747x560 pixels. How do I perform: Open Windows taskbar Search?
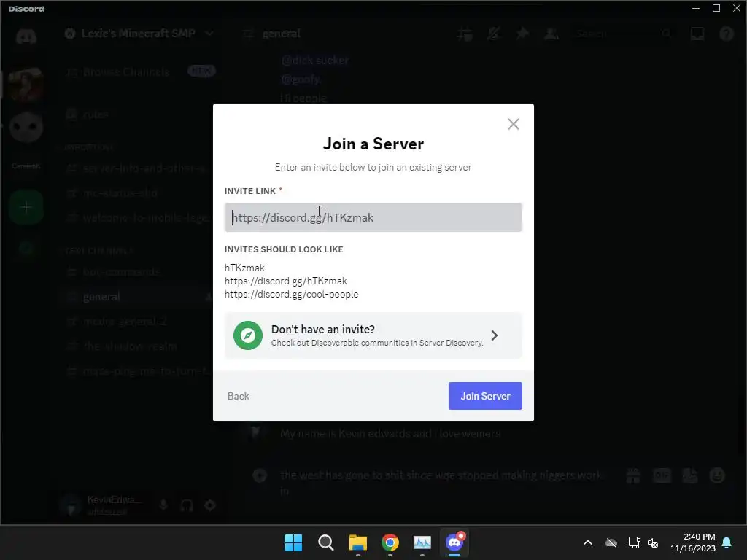[326, 542]
